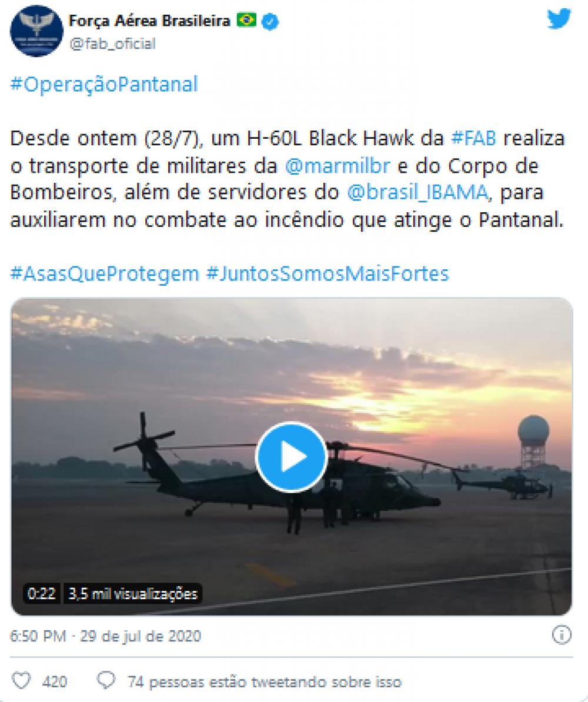
Task: Open the #JuntosSomosMaisFortes hashtag
Action: 328,273
